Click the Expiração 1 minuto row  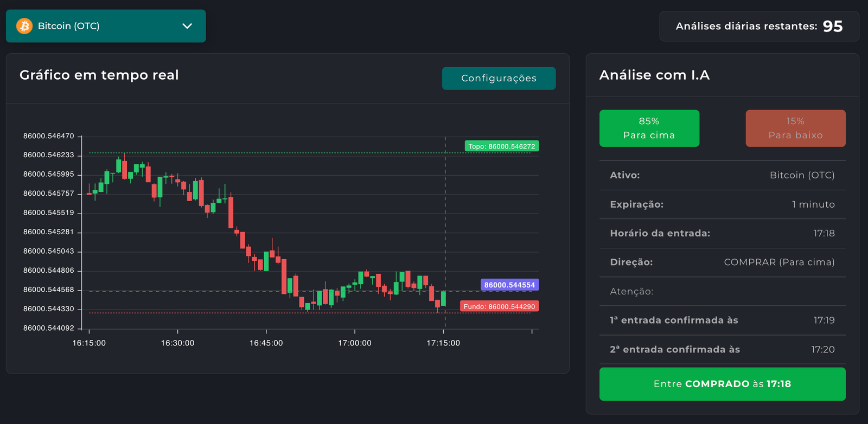[x=722, y=204]
